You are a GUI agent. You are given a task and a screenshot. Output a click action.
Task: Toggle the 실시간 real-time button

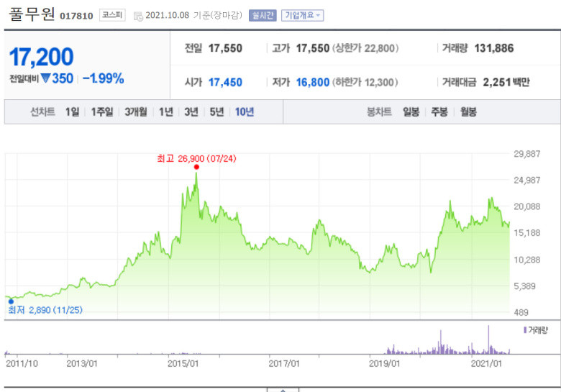(x=263, y=15)
